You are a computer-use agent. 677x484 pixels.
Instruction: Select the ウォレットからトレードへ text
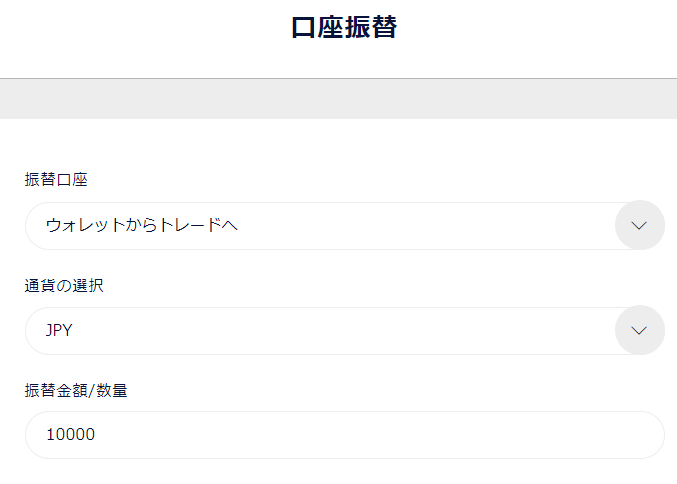142,226
